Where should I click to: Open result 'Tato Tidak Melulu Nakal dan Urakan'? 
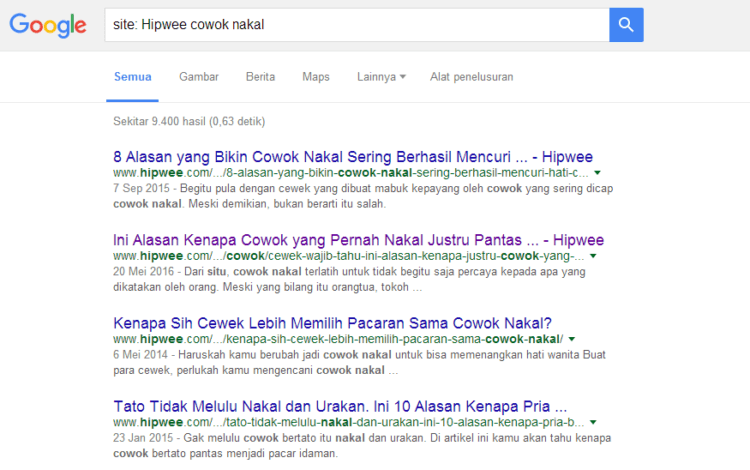(x=340, y=406)
